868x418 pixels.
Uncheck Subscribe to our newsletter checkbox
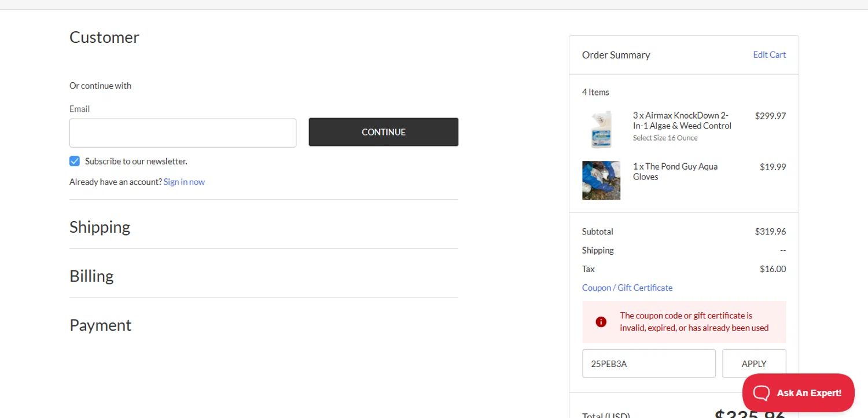pyautogui.click(x=75, y=161)
